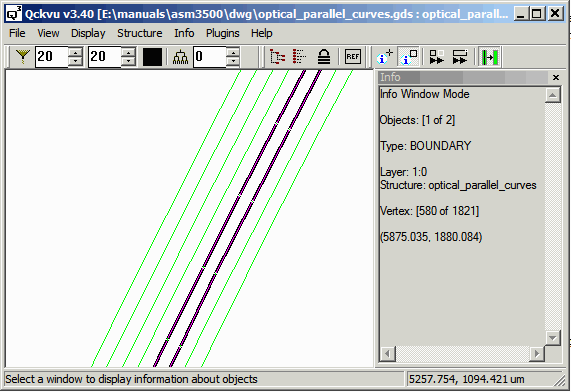Click the 'Info Window Mode' text

[425, 94]
